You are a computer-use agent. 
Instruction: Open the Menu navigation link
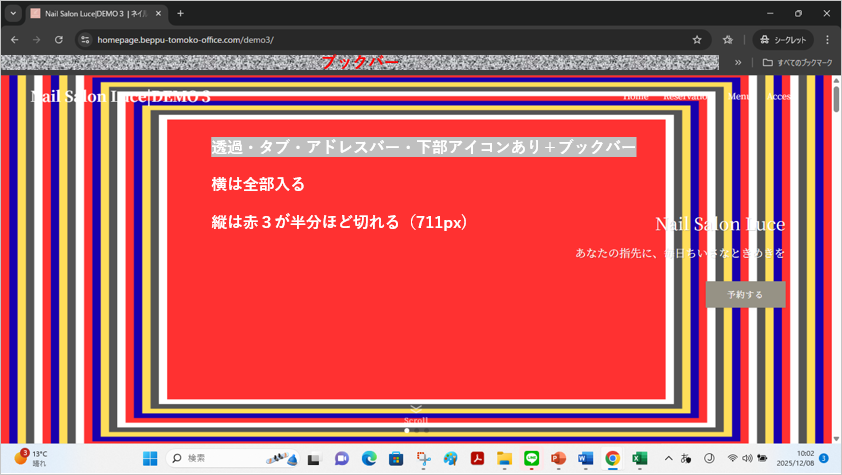pyautogui.click(x=739, y=97)
